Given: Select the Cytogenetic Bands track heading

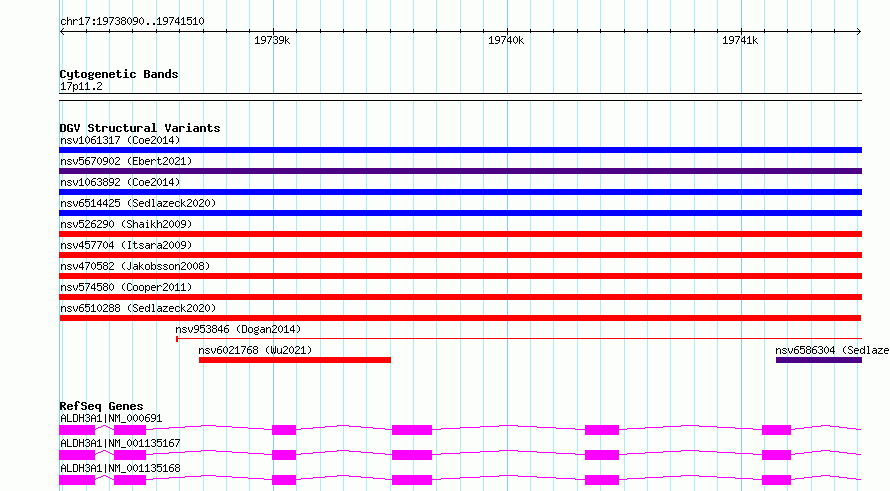Looking at the screenshot, I should (x=119, y=74).
